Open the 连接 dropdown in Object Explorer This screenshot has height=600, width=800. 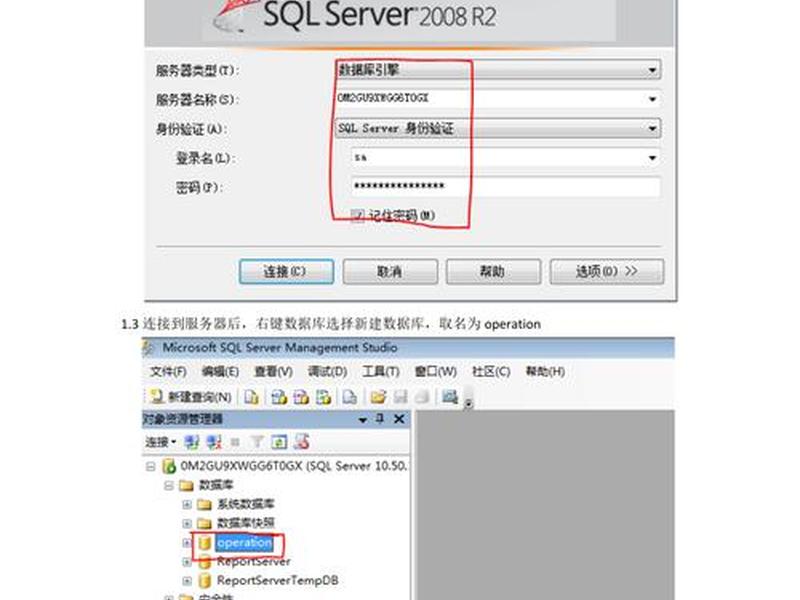[x=160, y=442]
